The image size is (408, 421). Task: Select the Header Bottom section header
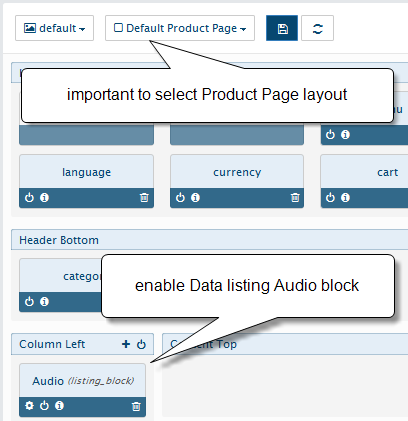click(x=209, y=240)
